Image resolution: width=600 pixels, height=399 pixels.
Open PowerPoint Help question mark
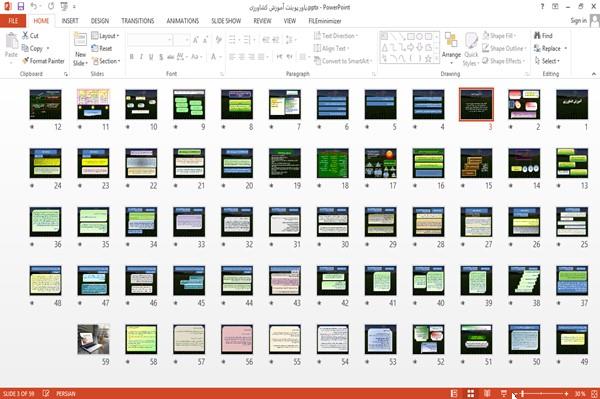[x=542, y=7]
